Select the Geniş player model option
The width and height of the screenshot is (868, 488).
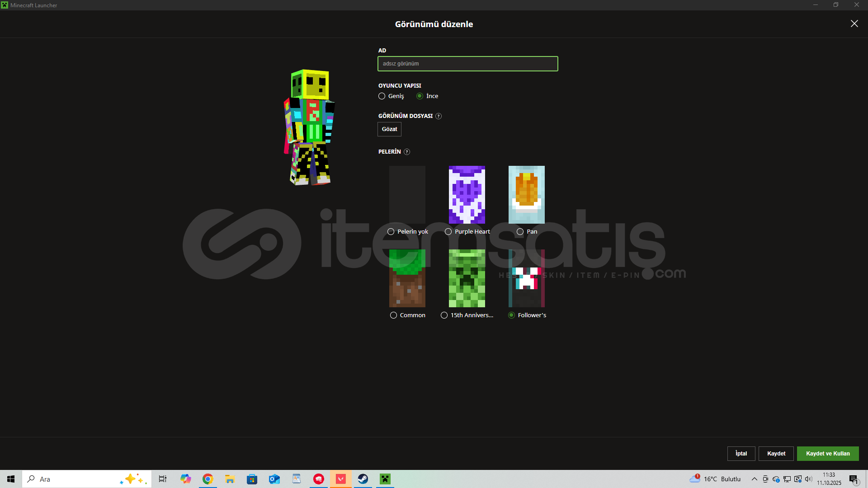(x=382, y=96)
